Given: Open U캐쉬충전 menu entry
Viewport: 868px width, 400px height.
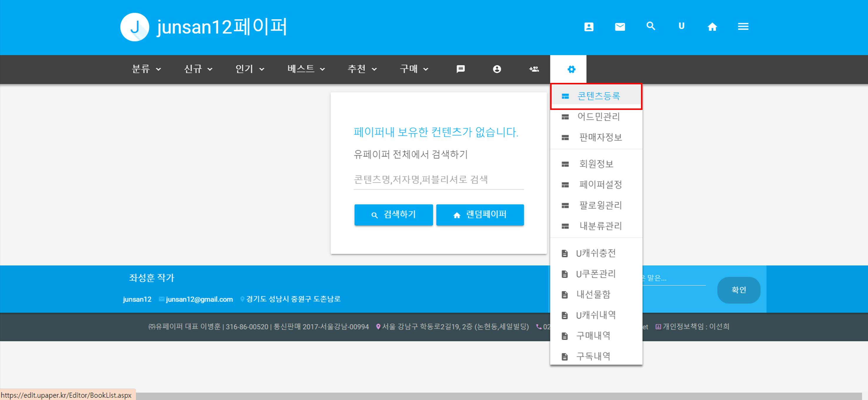Looking at the screenshot, I should pyautogui.click(x=595, y=253).
